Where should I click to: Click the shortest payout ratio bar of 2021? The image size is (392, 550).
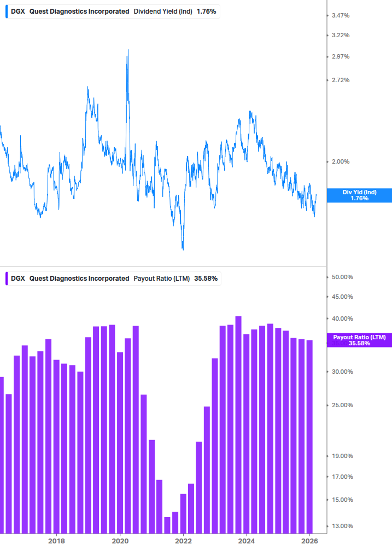click(167, 525)
